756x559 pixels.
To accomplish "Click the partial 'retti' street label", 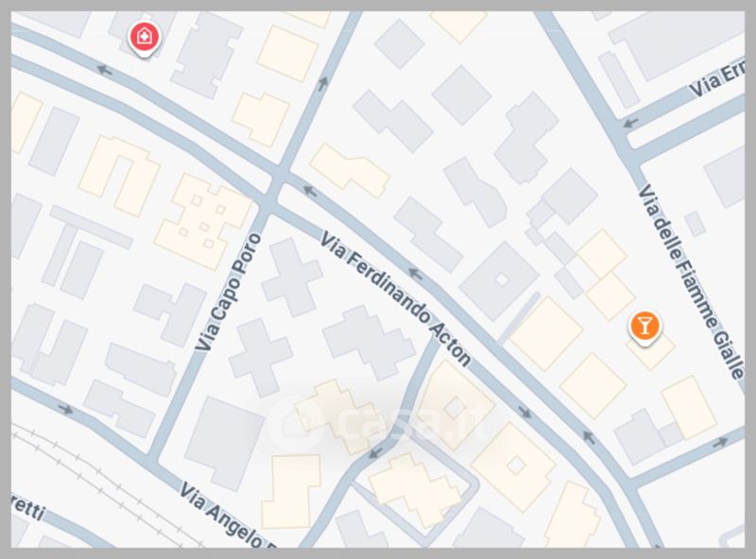I will pyautogui.click(x=28, y=510).
